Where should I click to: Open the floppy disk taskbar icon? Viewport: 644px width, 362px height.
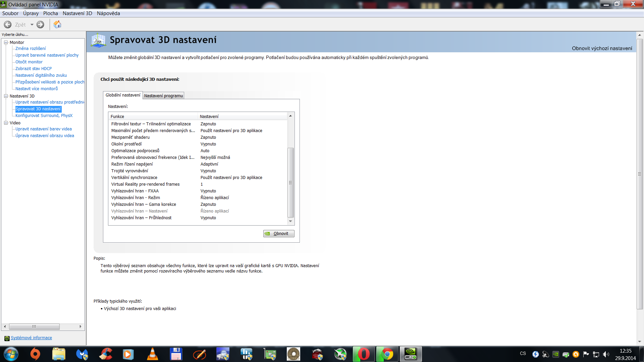click(x=176, y=354)
